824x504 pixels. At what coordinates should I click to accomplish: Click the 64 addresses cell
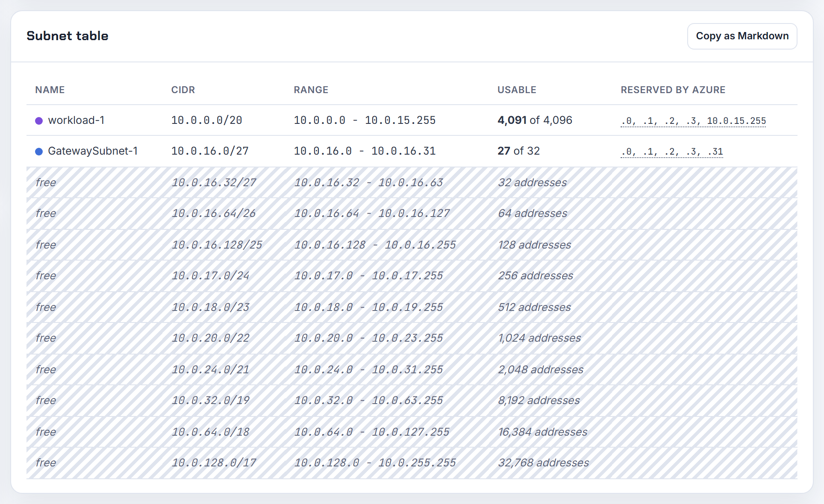tap(533, 214)
